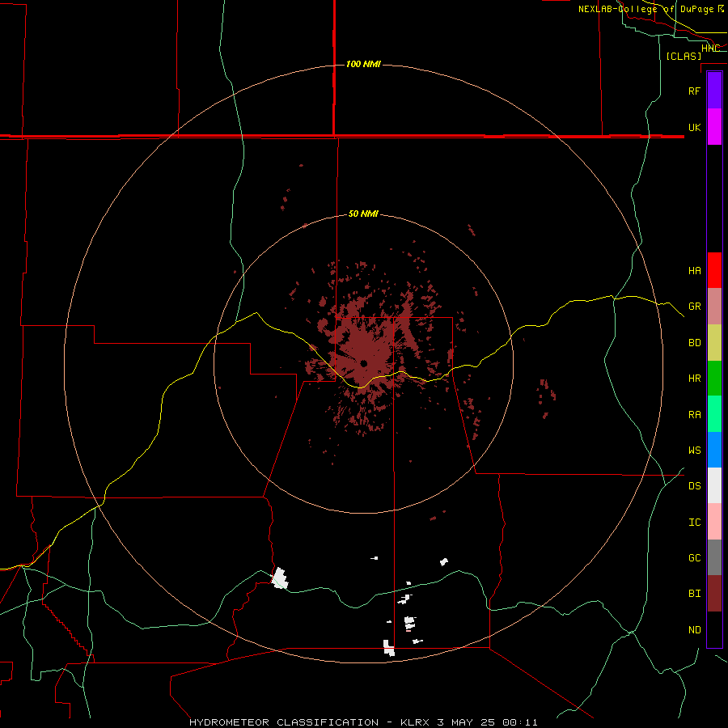Click the ND legend label
Screen dimensions: 728x728
point(694,630)
